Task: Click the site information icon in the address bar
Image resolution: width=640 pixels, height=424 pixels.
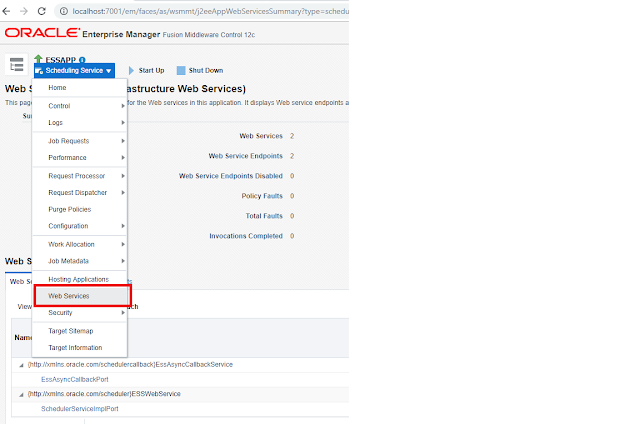Action: (x=64, y=11)
